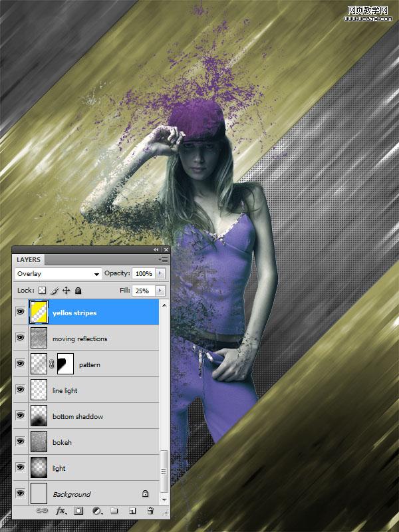Select the bottom shaddow layer thumbnail
The height and width of the screenshot is (532, 399).
click(39, 416)
